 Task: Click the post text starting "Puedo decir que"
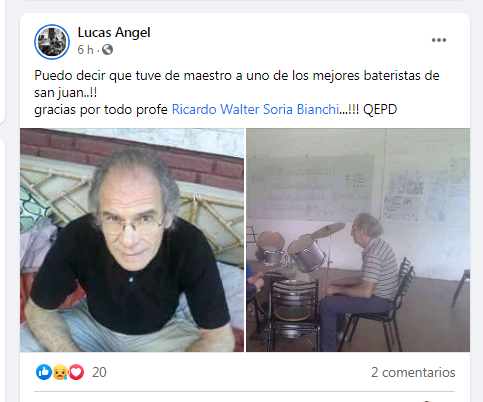pos(237,76)
